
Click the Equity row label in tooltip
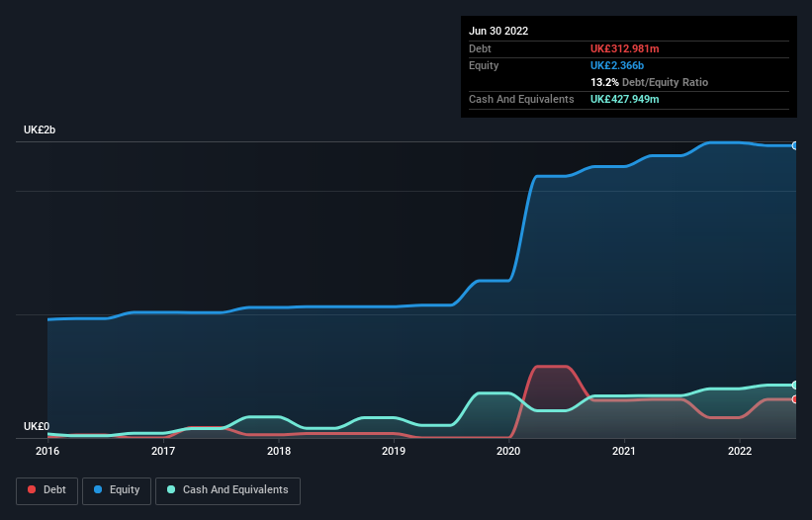click(x=484, y=65)
